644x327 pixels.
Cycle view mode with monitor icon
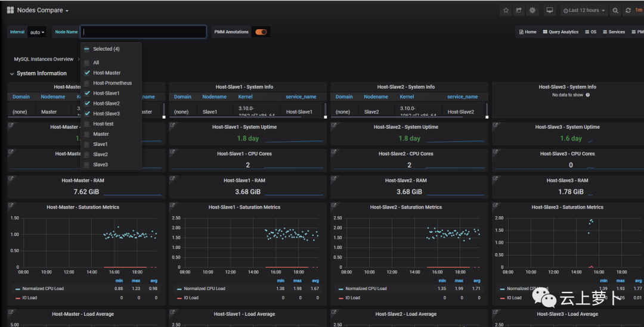[550, 10]
